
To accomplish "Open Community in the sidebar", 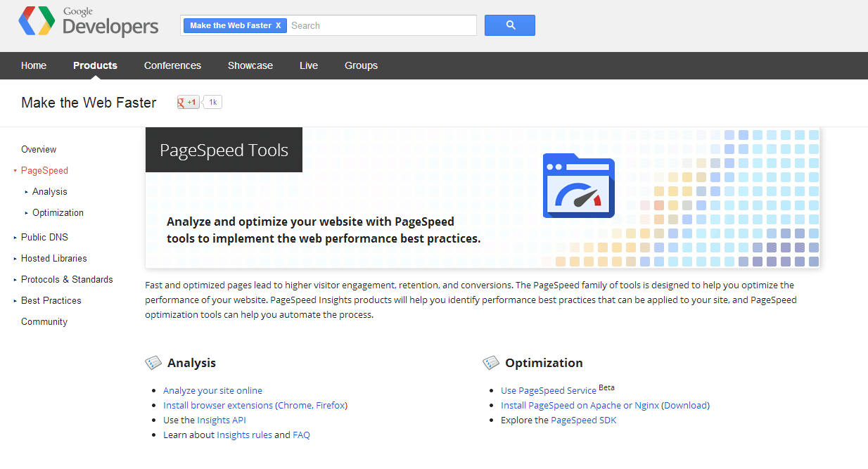I will tap(44, 321).
